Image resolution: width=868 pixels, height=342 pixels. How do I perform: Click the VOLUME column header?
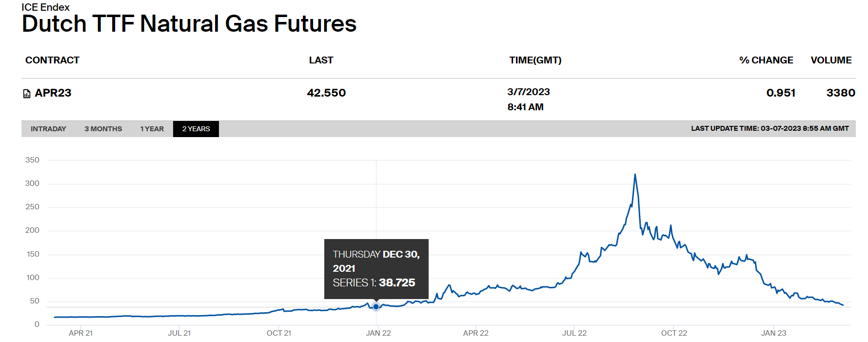click(831, 60)
